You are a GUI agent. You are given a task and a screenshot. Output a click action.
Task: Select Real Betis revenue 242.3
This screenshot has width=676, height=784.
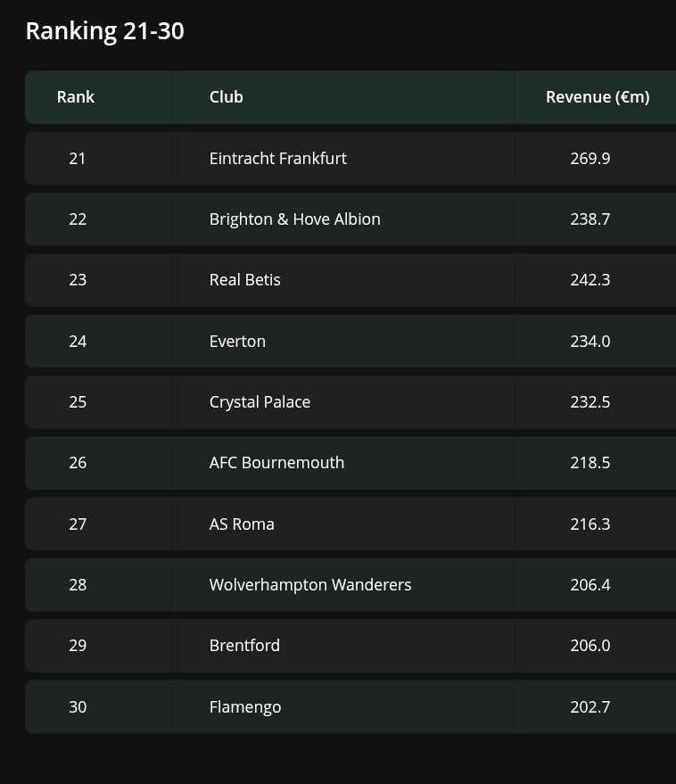coord(590,280)
